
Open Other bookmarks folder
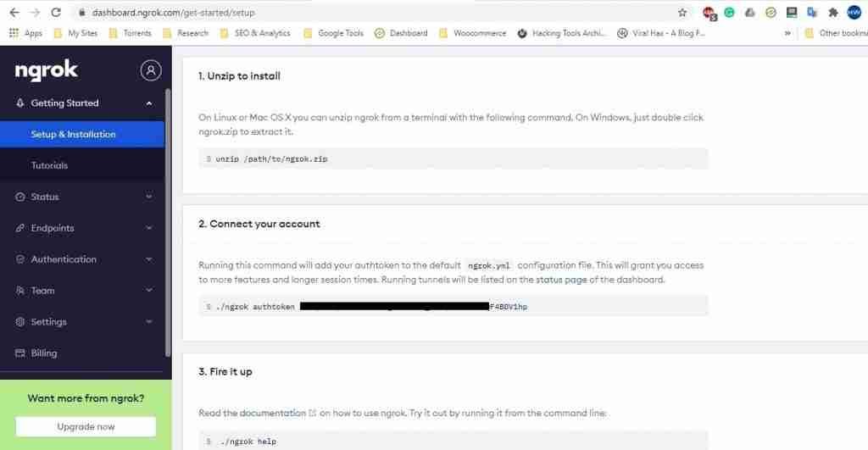coord(837,33)
